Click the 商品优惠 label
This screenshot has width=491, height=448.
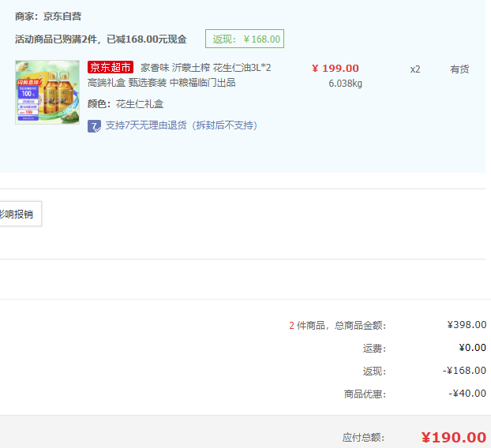[x=365, y=394]
